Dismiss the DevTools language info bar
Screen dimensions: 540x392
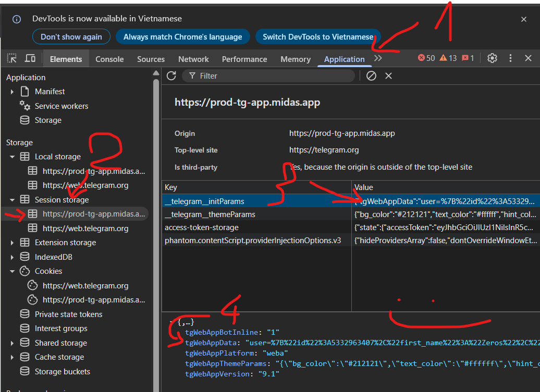click(524, 19)
